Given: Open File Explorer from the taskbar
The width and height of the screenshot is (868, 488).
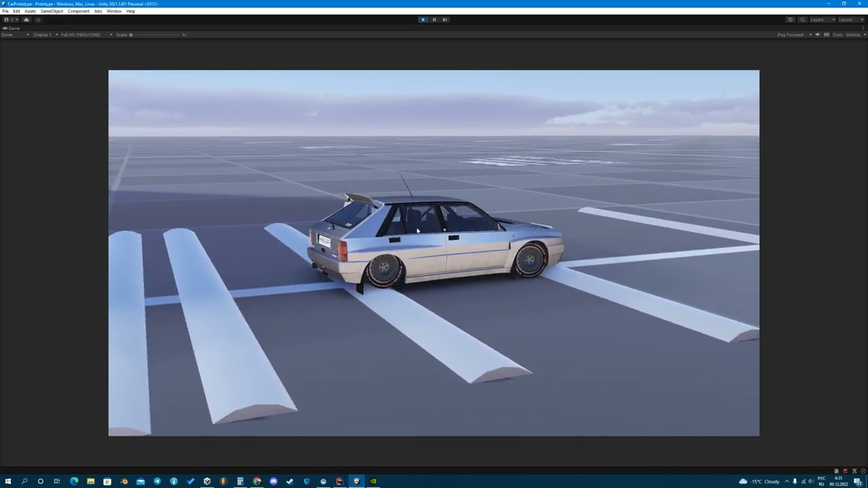Looking at the screenshot, I should pos(90,481).
